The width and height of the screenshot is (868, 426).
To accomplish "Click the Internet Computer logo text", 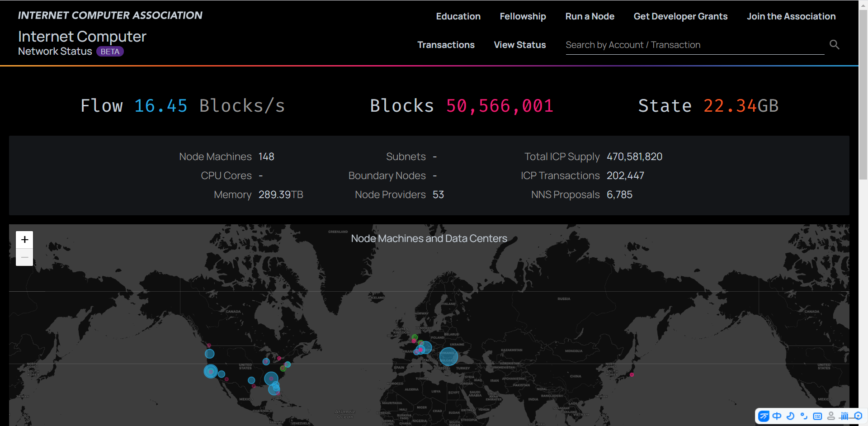I will 82,37.
